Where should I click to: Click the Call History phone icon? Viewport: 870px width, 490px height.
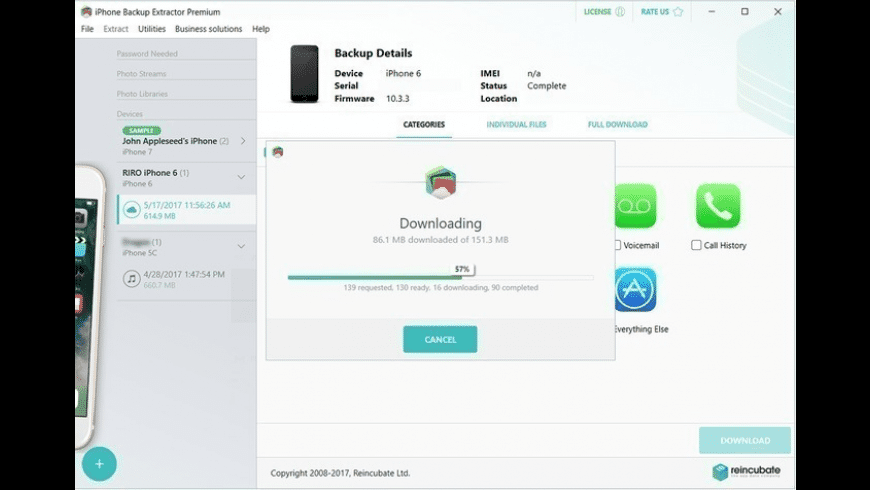718,206
